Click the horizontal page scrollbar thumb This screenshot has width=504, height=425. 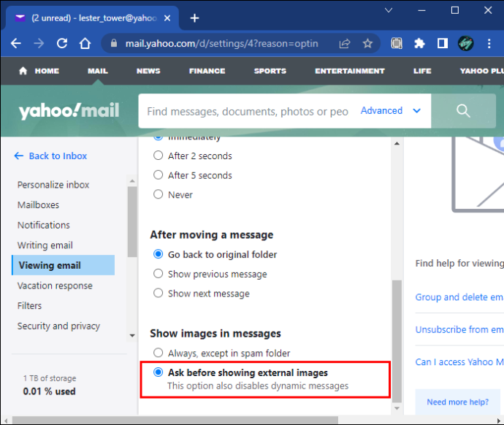coord(175,420)
